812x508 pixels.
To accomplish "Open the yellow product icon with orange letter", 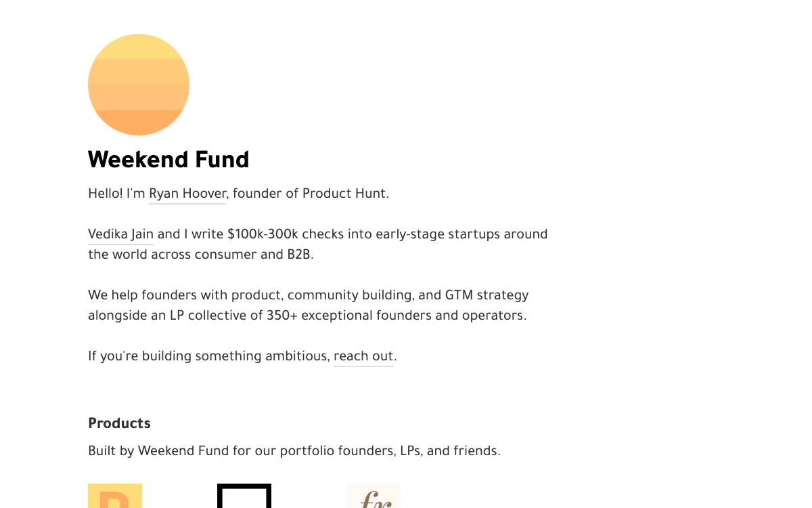I will click(115, 496).
